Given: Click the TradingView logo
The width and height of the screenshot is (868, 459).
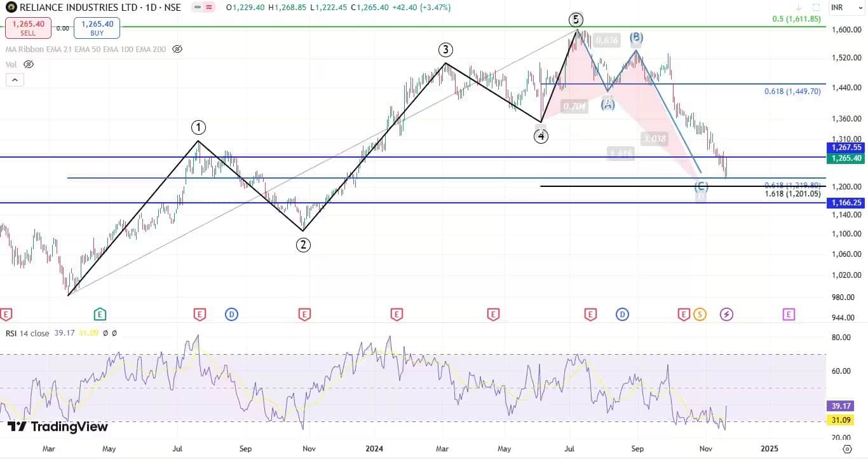Looking at the screenshot, I should pos(57,427).
